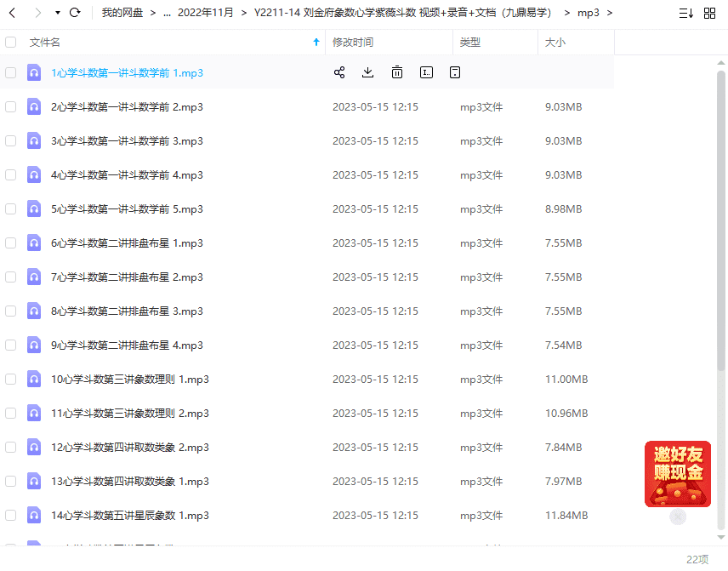Open the 2022年11月 breadcrumb folder
Image resolution: width=728 pixels, height=571 pixels.
point(204,13)
